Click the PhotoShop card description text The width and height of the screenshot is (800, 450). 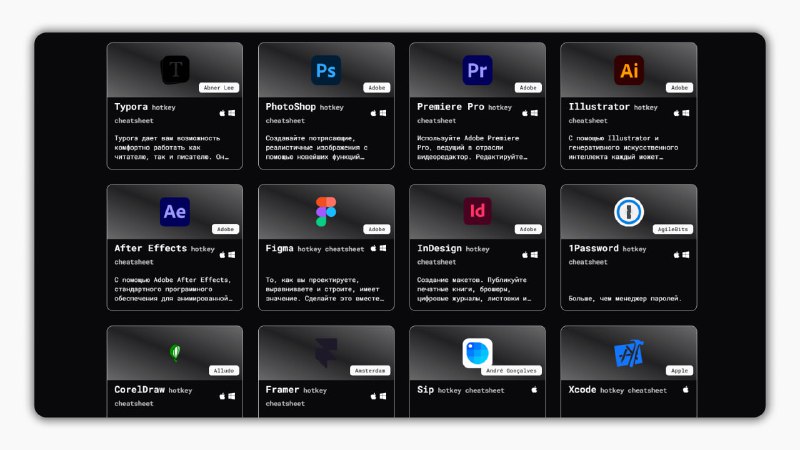point(316,147)
